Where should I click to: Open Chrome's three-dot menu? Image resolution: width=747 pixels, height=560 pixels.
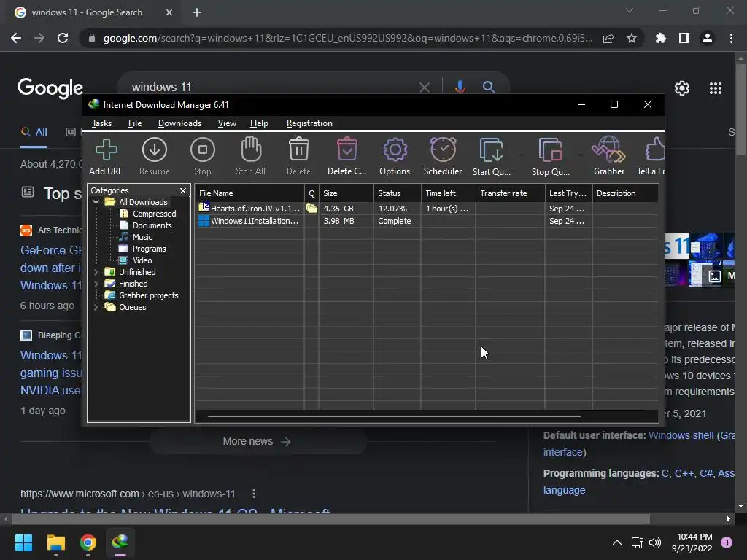[x=731, y=38]
